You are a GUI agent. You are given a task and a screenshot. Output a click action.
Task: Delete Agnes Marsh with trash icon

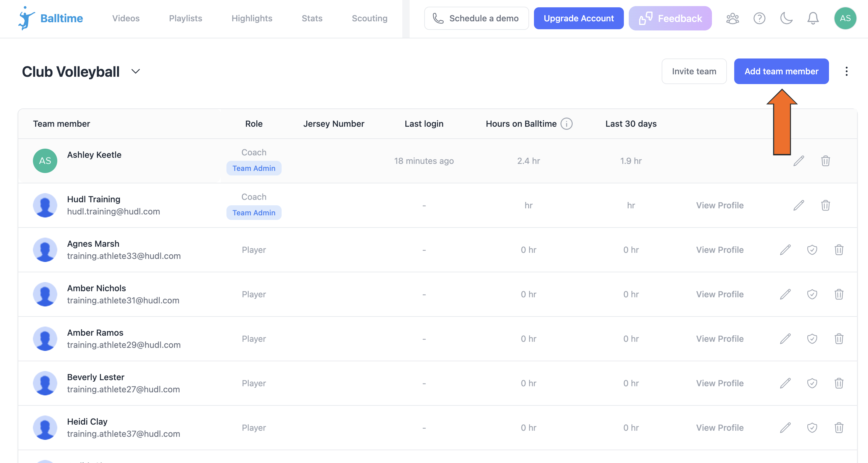pyautogui.click(x=839, y=250)
